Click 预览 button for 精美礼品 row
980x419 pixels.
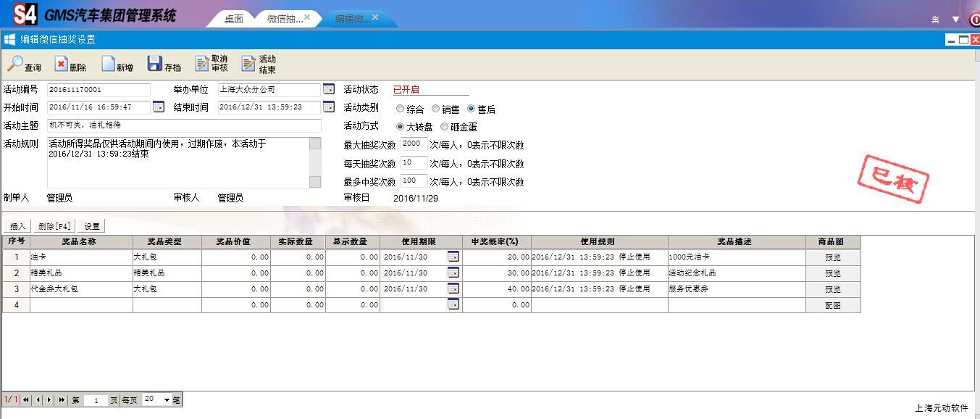point(833,273)
